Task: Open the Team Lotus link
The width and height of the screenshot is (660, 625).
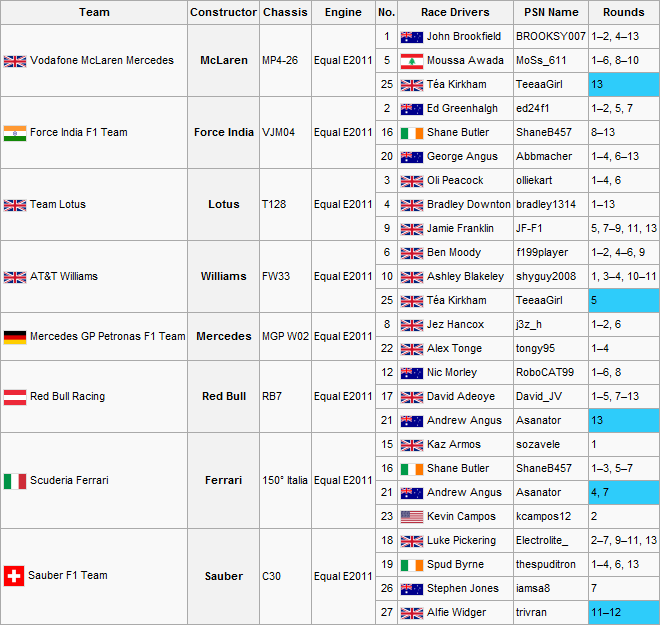Action: (58, 205)
